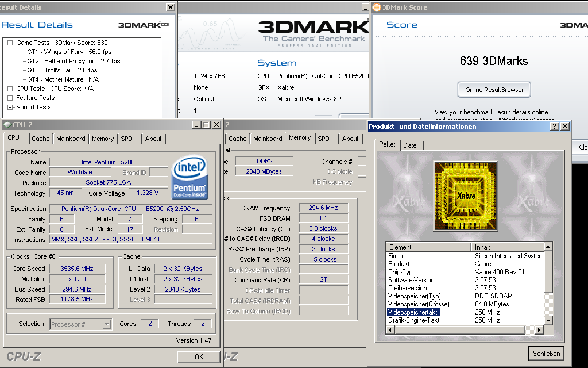Click the Inhalt column header

pyautogui.click(x=508, y=247)
